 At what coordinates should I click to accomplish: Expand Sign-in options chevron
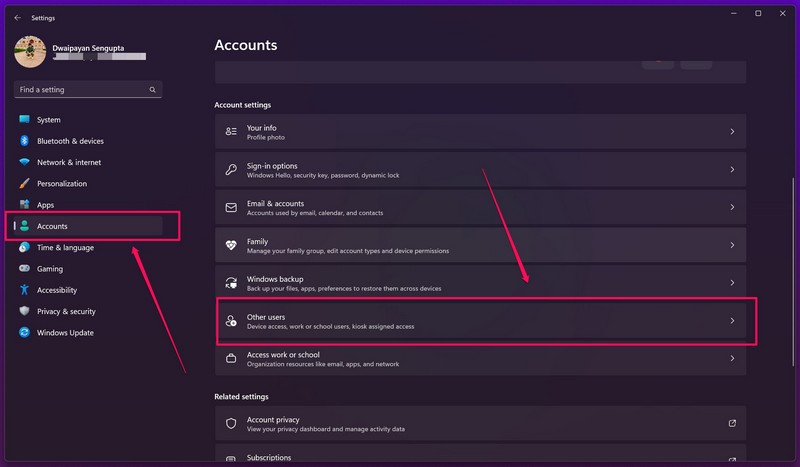[x=732, y=170]
